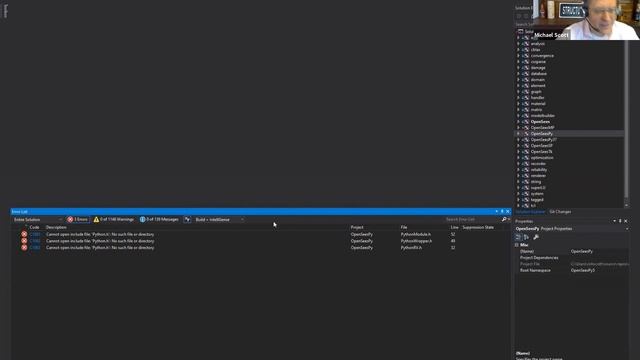Select the string project
Screen dimensions: 640x360
pyautogui.click(x=536, y=182)
